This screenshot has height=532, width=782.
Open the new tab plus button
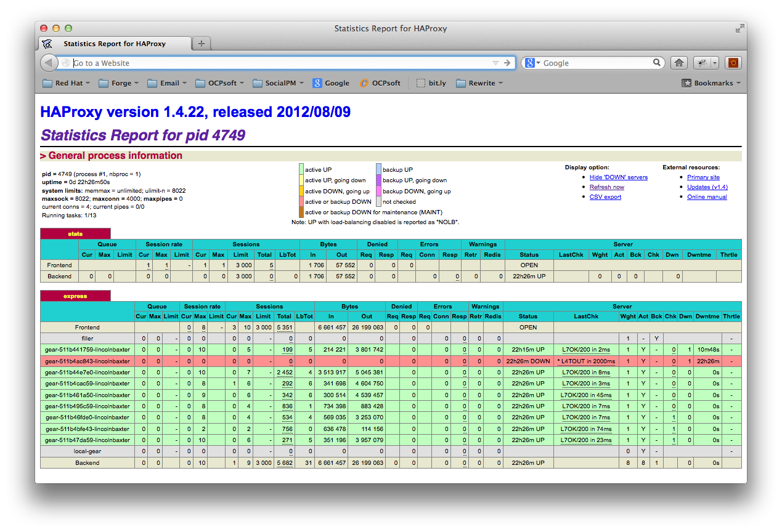click(201, 44)
